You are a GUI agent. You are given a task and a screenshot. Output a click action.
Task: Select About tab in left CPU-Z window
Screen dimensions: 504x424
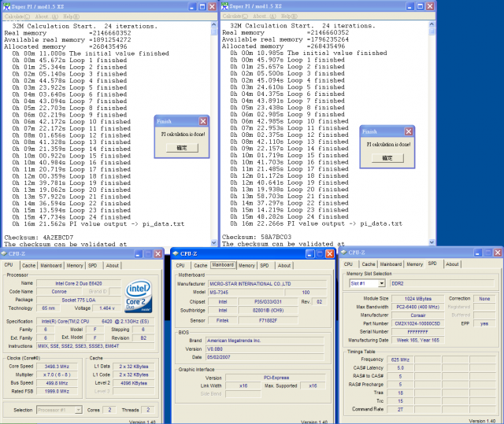tap(113, 265)
